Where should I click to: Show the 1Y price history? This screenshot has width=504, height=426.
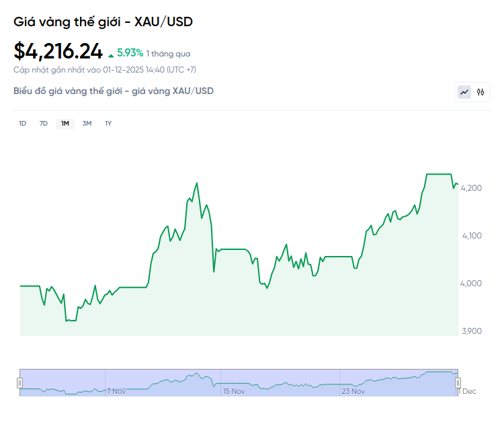(108, 124)
